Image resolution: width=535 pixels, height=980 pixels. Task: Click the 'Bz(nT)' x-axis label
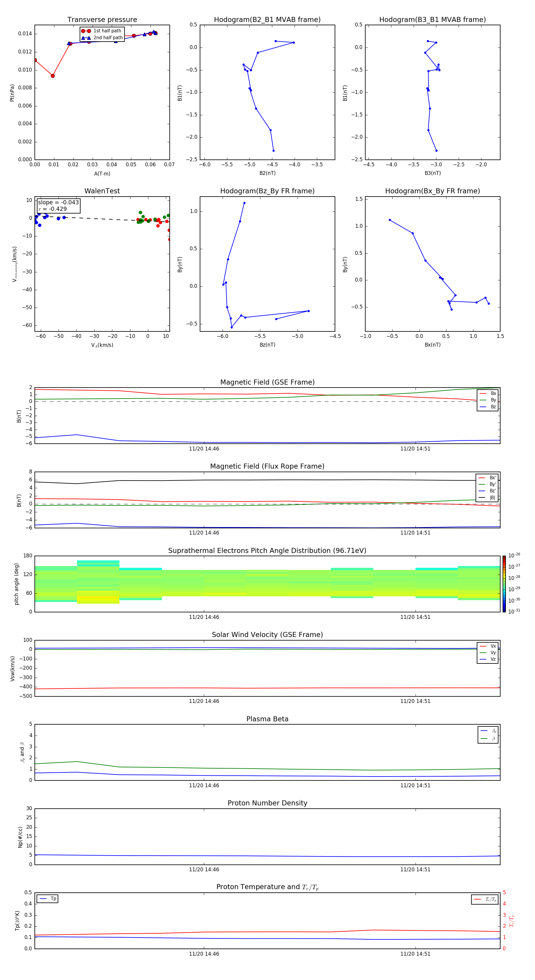(267, 345)
